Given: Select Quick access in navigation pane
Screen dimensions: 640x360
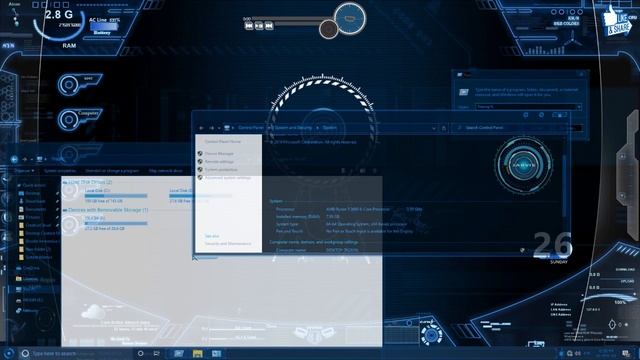Looking at the screenshot, I should coord(34,185).
